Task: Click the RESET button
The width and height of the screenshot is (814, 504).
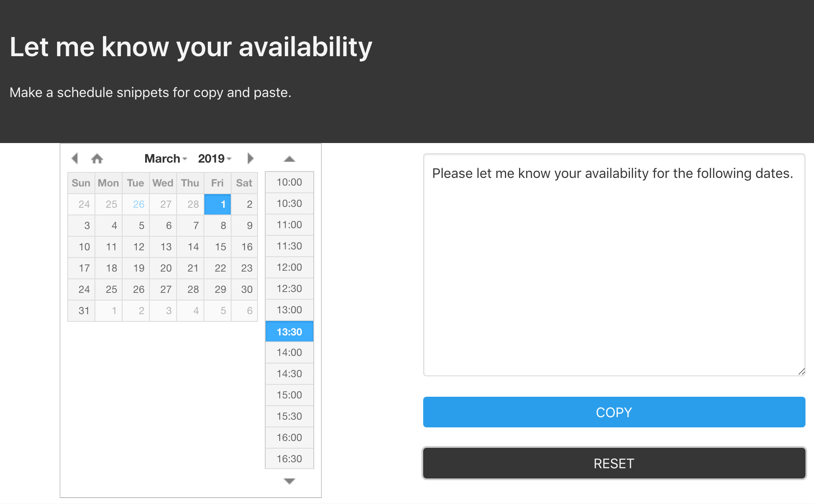Action: tap(613, 463)
